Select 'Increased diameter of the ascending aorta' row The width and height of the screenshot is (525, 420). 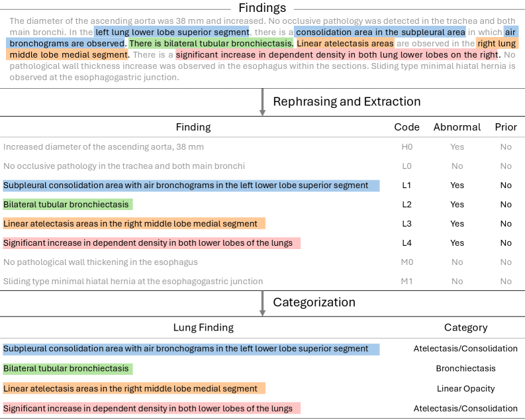[x=103, y=147]
